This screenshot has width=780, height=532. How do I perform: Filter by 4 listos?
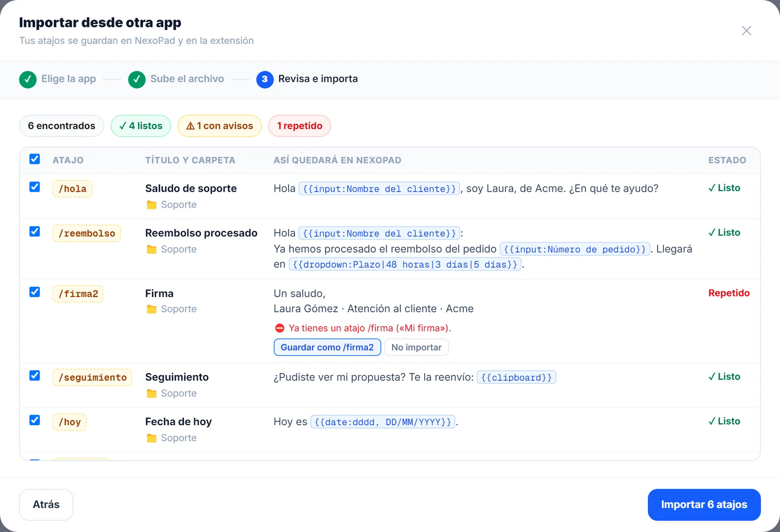(x=141, y=126)
